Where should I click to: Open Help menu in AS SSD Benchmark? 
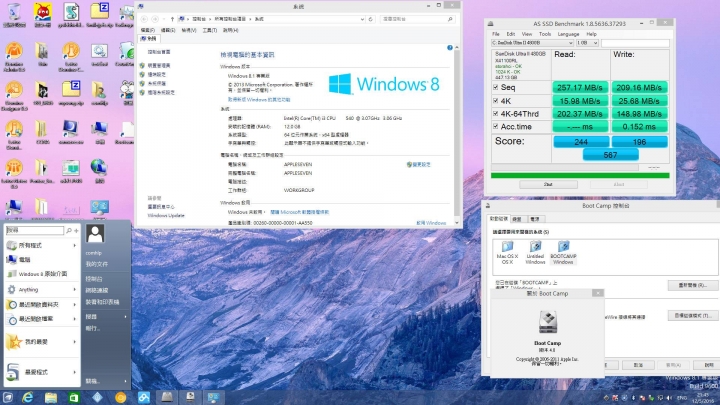(x=591, y=34)
